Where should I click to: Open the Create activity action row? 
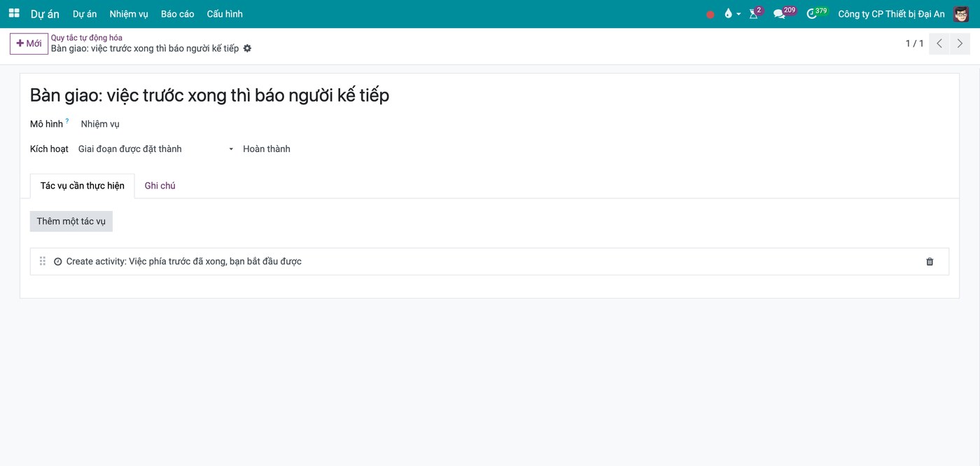[489, 261]
